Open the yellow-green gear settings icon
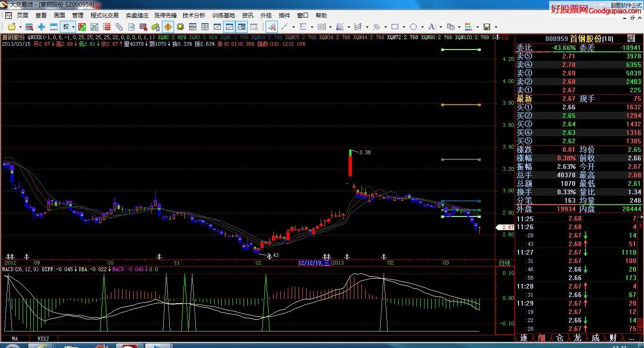The image size is (644, 348). (180, 27)
